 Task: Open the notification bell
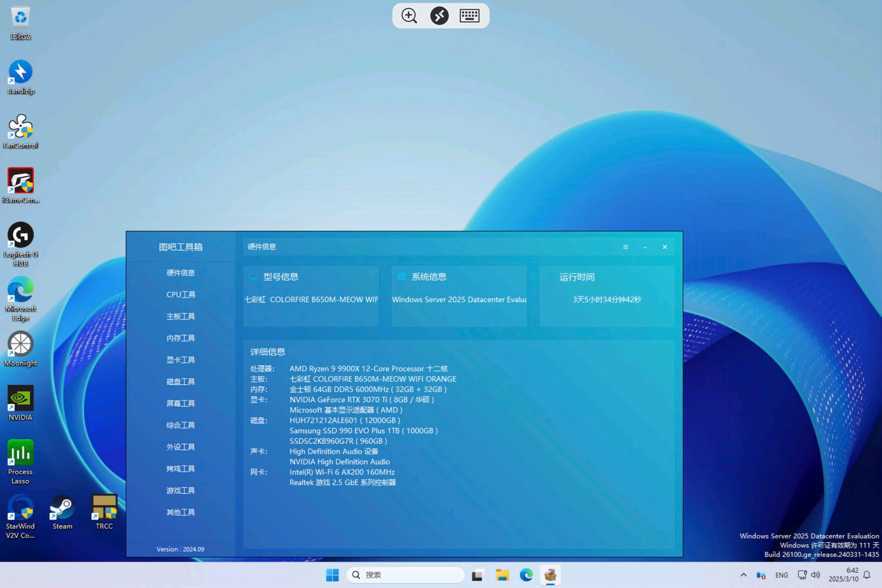tap(867, 575)
